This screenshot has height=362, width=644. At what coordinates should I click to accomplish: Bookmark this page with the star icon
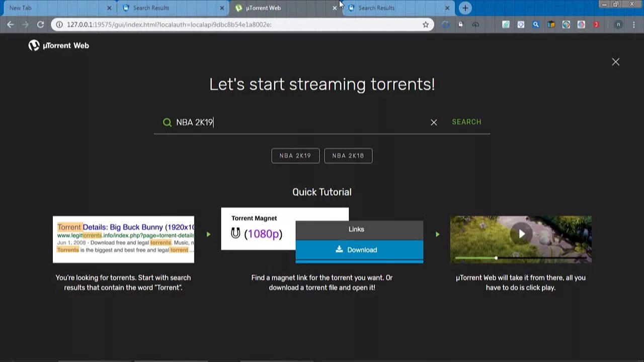[426, 24]
